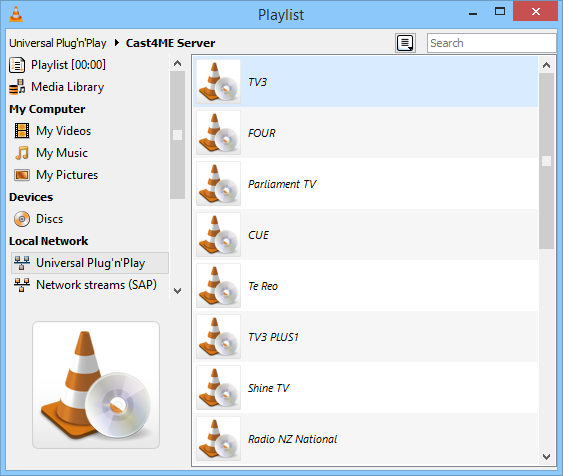The height and width of the screenshot is (476, 563).
Task: Select the Shine TV entry text
Action: pyautogui.click(x=269, y=388)
